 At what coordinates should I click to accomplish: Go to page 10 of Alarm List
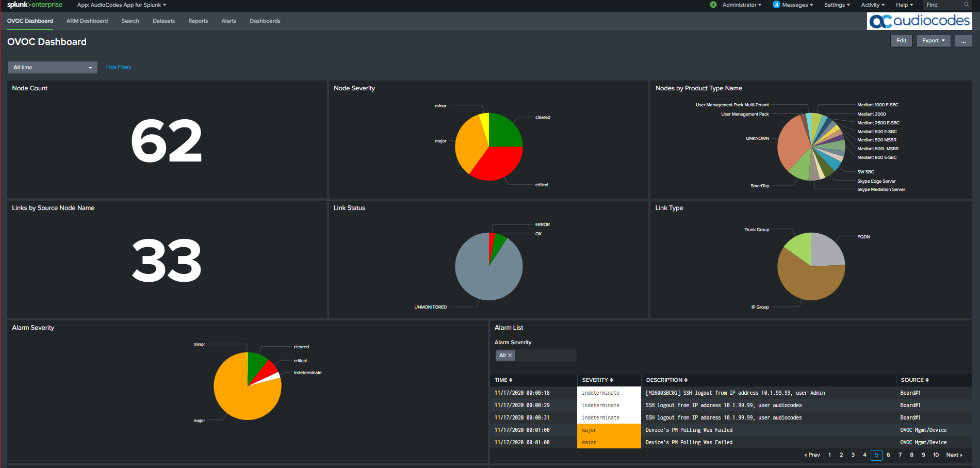[936, 455]
